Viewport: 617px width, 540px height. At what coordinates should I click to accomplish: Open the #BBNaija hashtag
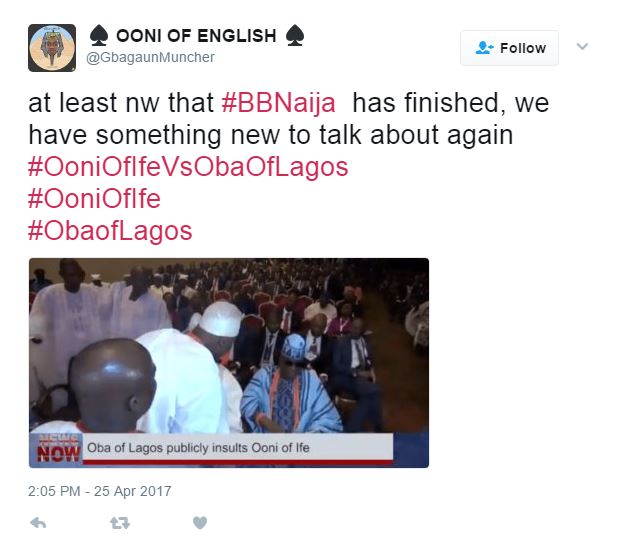pyautogui.click(x=278, y=103)
